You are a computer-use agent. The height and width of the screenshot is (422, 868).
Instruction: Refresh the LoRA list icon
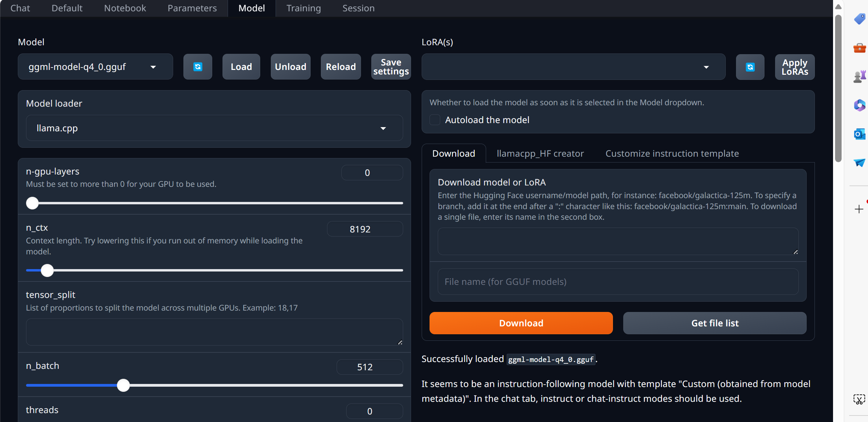coord(750,67)
